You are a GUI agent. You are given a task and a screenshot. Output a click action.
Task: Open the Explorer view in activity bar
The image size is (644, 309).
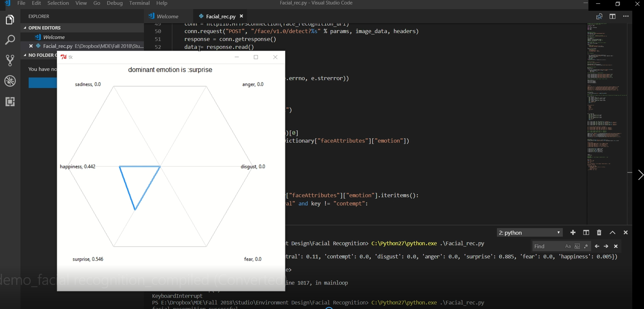click(x=10, y=20)
